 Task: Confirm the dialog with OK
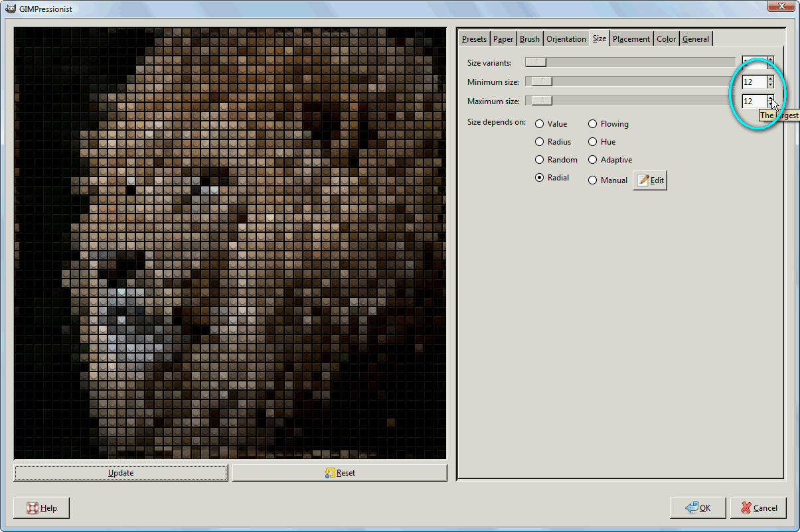point(698,508)
